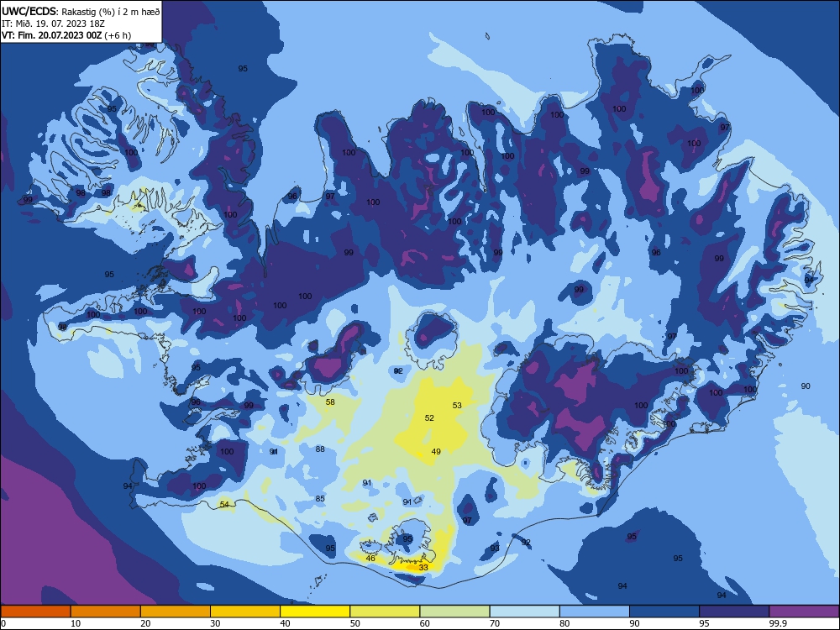
Task: Click the purple legend swatch above 99.9
Action: click(x=804, y=612)
